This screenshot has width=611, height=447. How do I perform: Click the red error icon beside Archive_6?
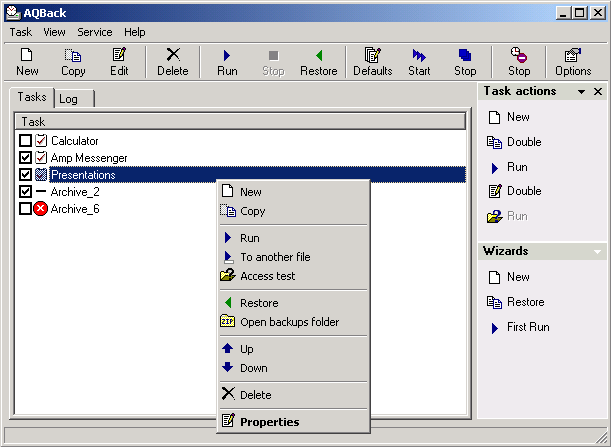[41, 209]
